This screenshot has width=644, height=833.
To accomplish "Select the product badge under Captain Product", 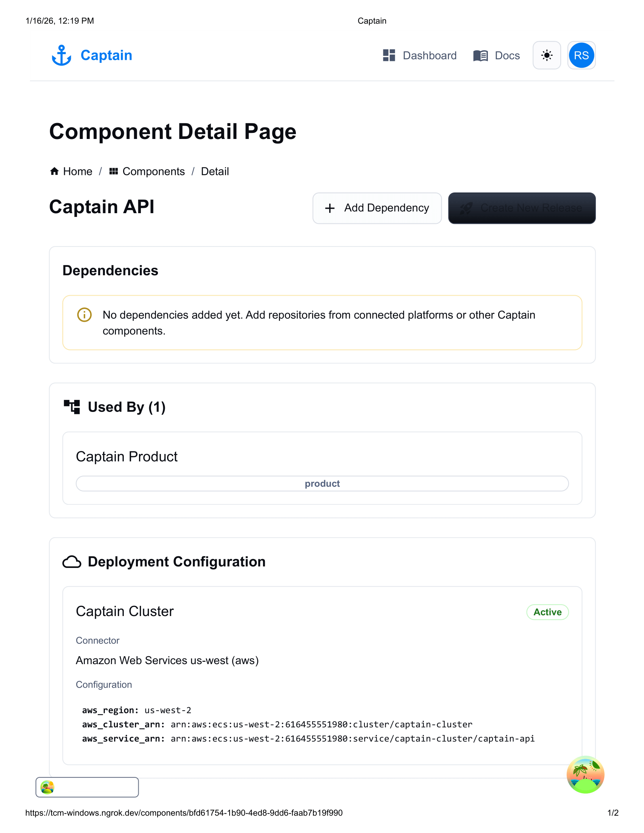I will tap(322, 483).
